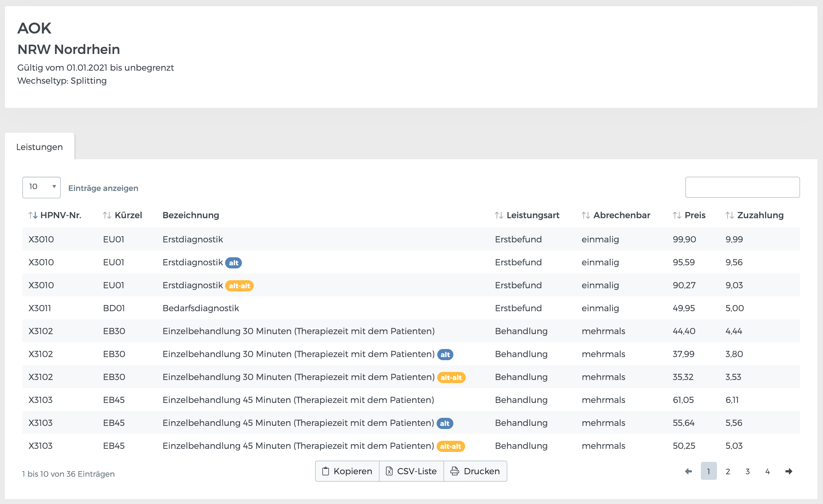823x504 pixels.
Task: Click the orange alt-alt badge on Erstdiagnostik
Action: point(239,286)
